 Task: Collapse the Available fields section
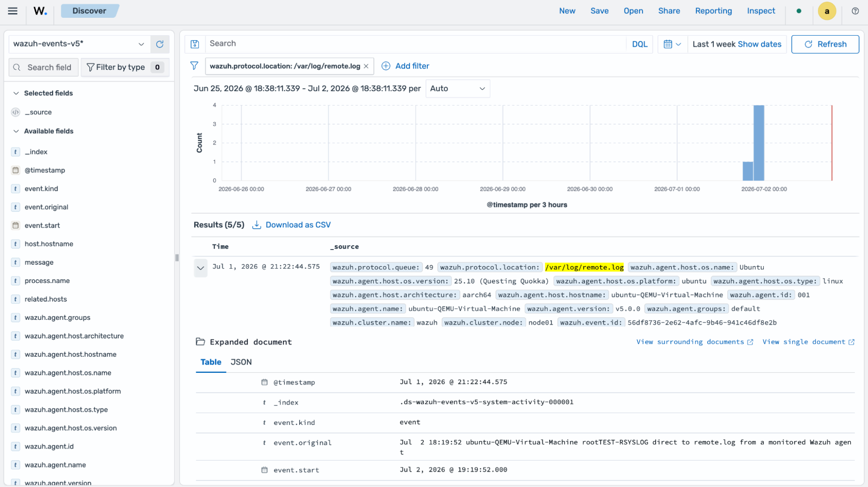[x=16, y=131]
